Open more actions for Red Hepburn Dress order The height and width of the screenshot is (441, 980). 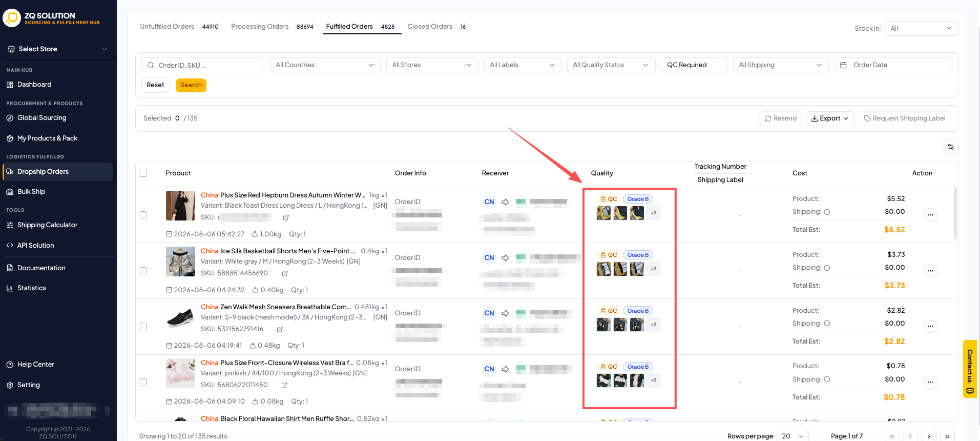pyautogui.click(x=930, y=215)
